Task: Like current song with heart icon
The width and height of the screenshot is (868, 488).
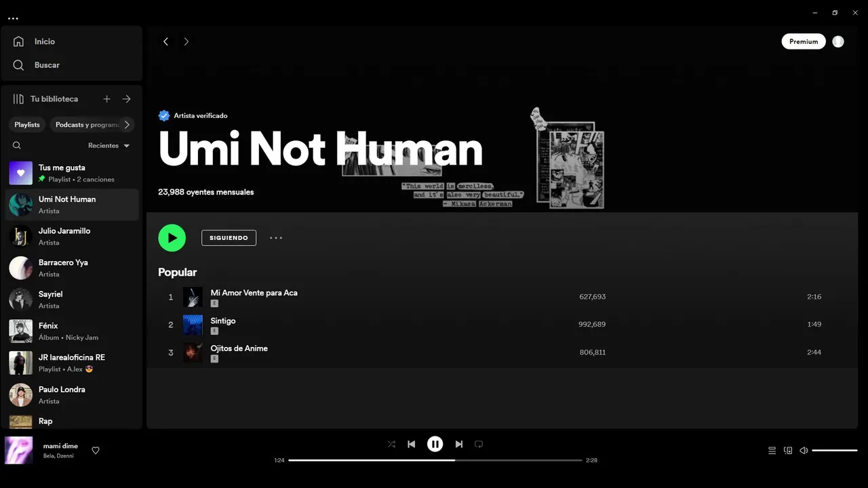Action: [x=96, y=451]
